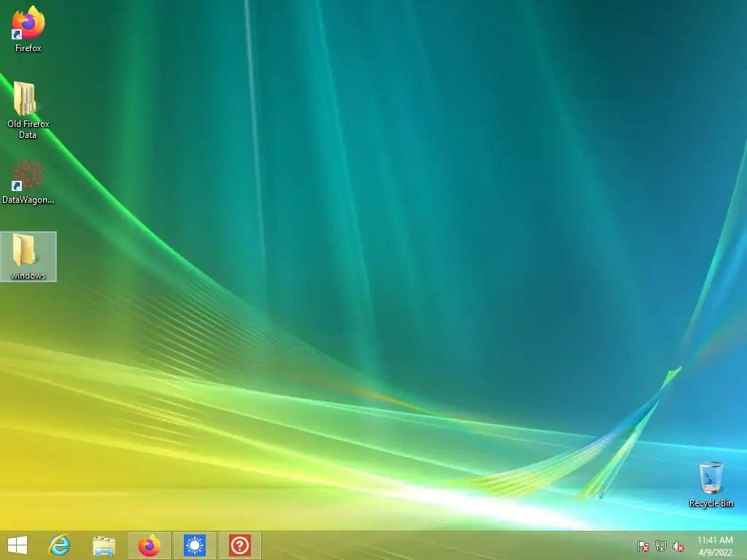Switch to Firefox in the taskbar
This screenshot has height=560, width=747.
point(149,545)
